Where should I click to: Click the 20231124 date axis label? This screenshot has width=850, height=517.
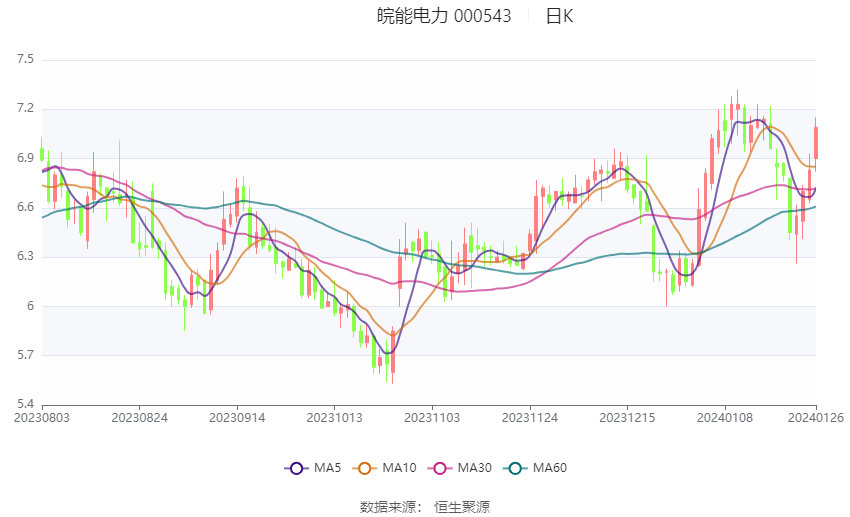click(530, 418)
